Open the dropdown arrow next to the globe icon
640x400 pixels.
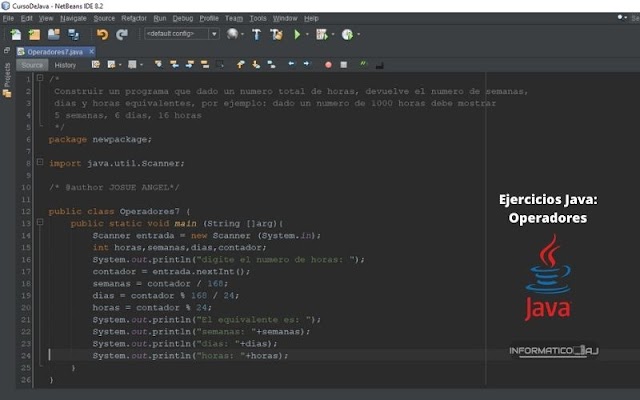(242, 34)
